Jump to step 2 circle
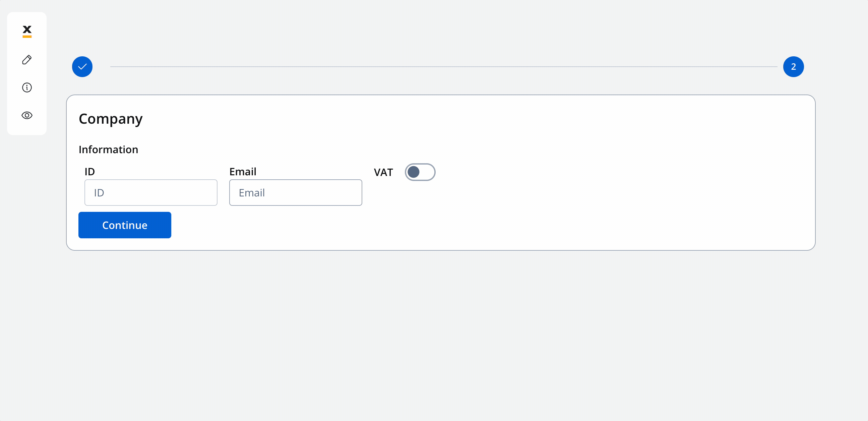Image resolution: width=868 pixels, height=421 pixels. [793, 67]
